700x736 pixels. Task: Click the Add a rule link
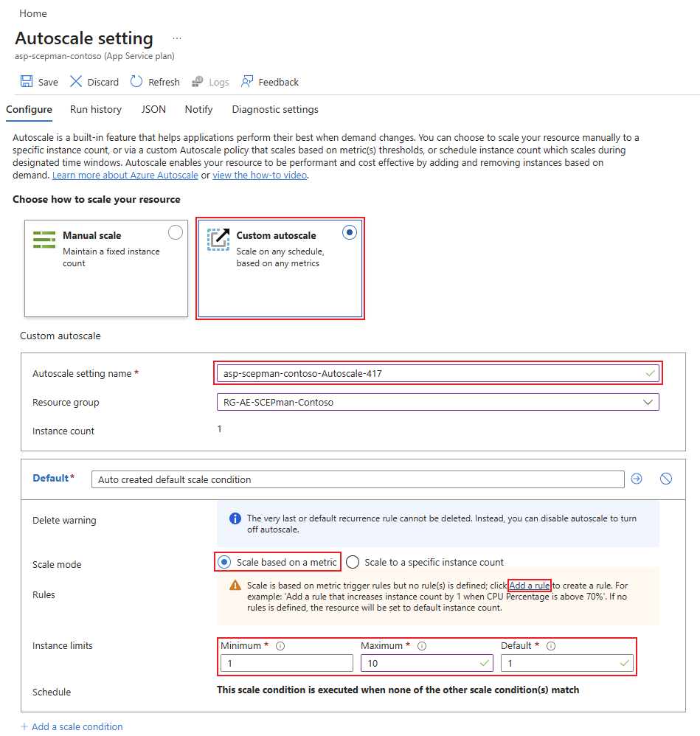pyautogui.click(x=529, y=585)
